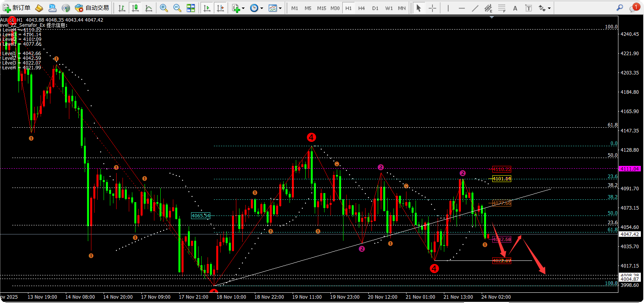644x303 pixels.
Task: Pick the trendline drawing tool
Action: [475, 8]
